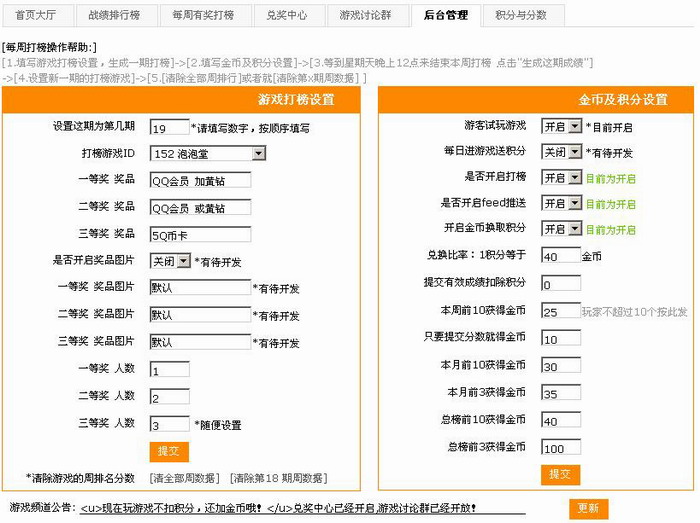Select the 后台管理 tab
The width and height of the screenshot is (700, 523).
446,16
